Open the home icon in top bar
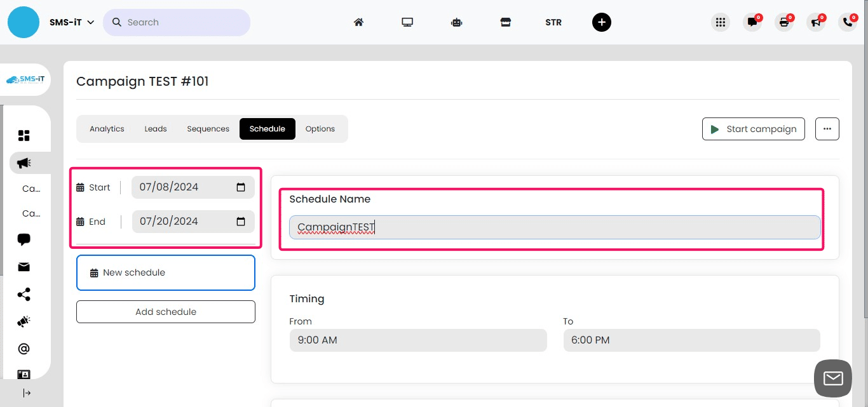The image size is (868, 407). [x=358, y=22]
